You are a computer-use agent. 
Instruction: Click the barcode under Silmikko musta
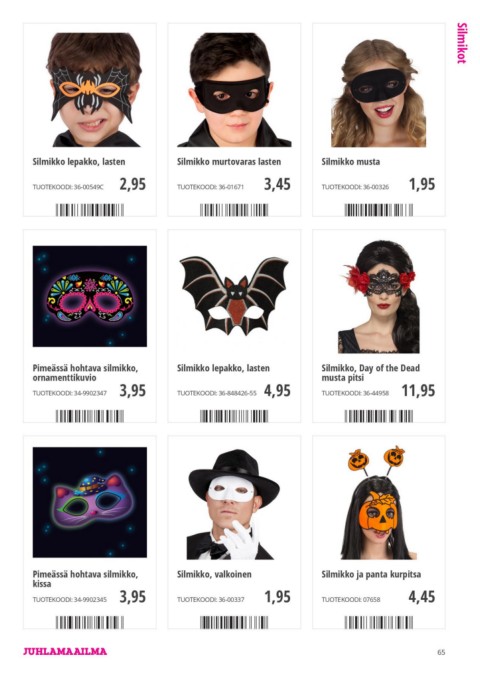(379, 210)
